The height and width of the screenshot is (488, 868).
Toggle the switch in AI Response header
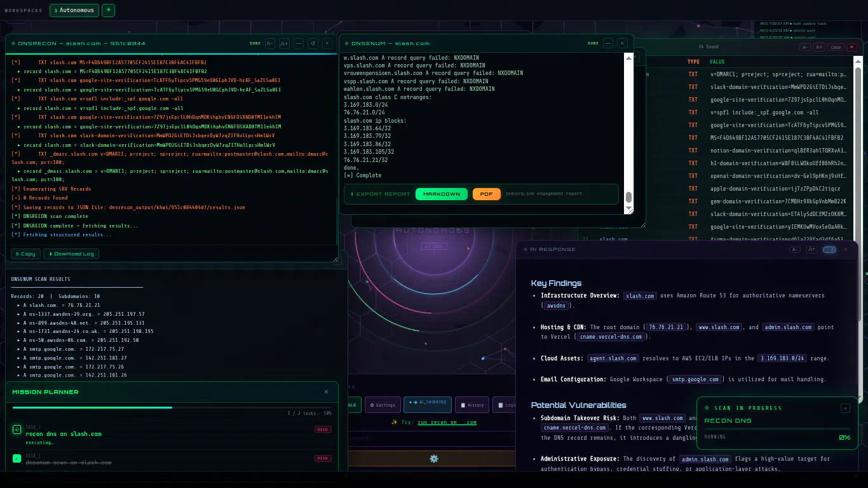click(829, 250)
